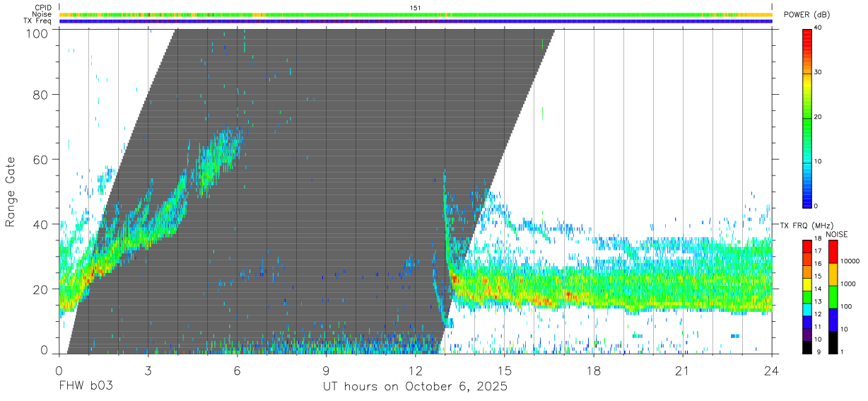Click the orange-green Noise indicator strip
This screenshot has height=401, width=868.
[416, 14]
